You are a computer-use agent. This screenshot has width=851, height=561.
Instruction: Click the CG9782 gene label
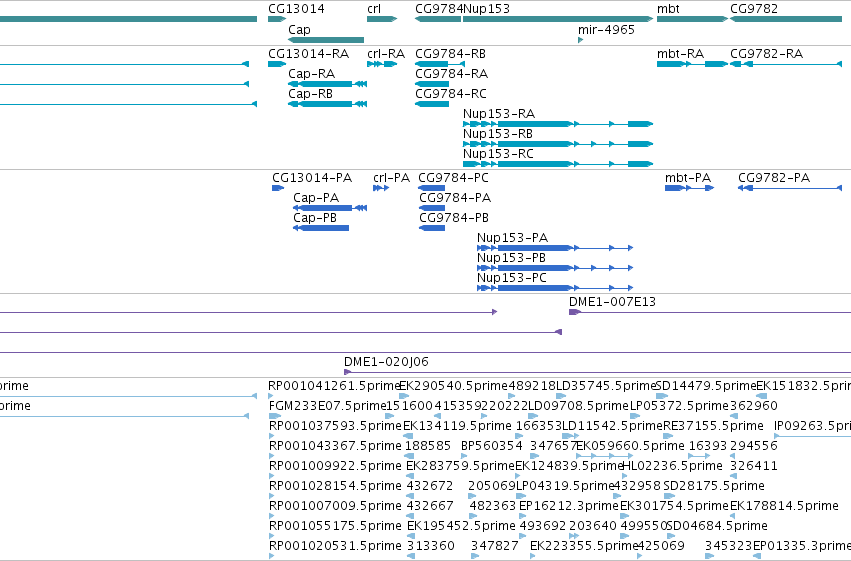754,9
